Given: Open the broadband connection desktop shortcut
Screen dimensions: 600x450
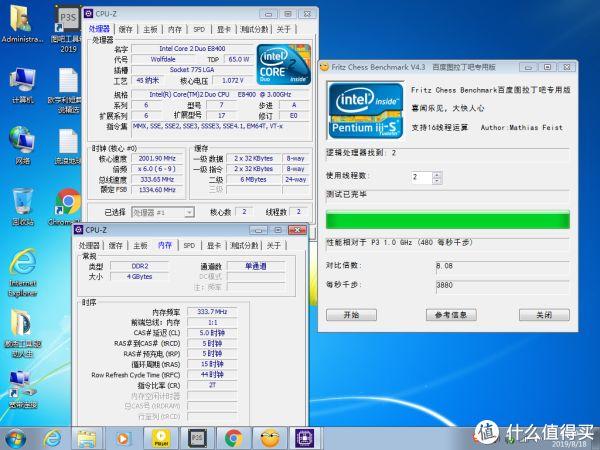Looking at the screenshot, I should coord(23,390).
